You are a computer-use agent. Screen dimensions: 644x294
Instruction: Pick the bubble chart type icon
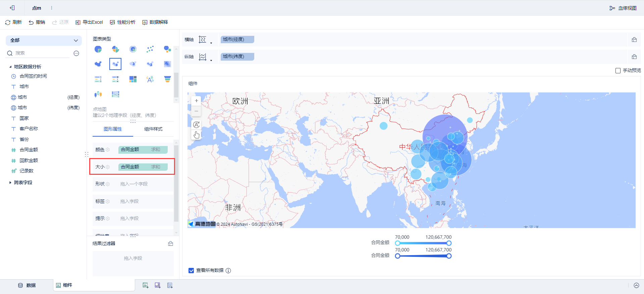[x=167, y=49]
